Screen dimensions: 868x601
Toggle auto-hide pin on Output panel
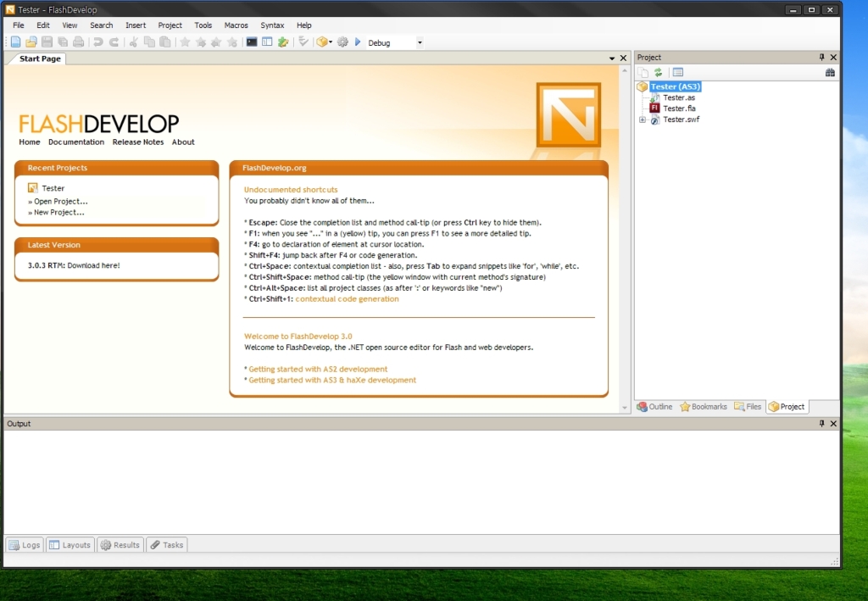click(821, 423)
